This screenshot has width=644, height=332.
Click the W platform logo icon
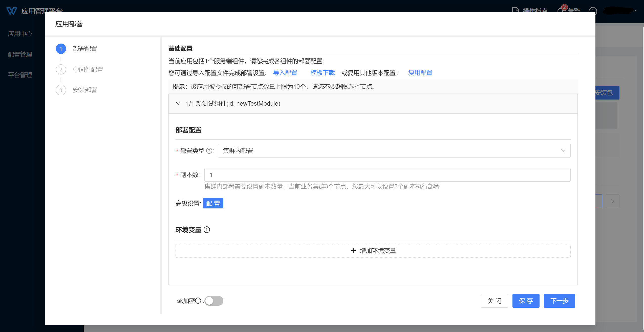tap(11, 11)
